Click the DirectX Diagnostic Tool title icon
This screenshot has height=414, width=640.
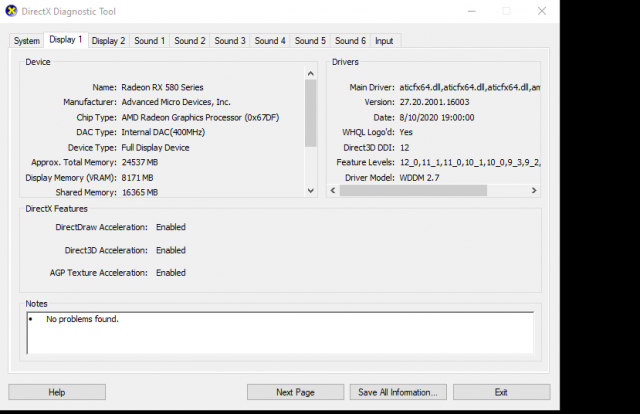pyautogui.click(x=11, y=11)
